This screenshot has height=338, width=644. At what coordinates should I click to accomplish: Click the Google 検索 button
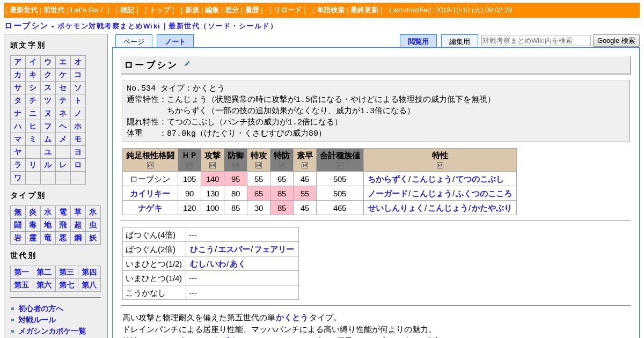click(x=616, y=40)
